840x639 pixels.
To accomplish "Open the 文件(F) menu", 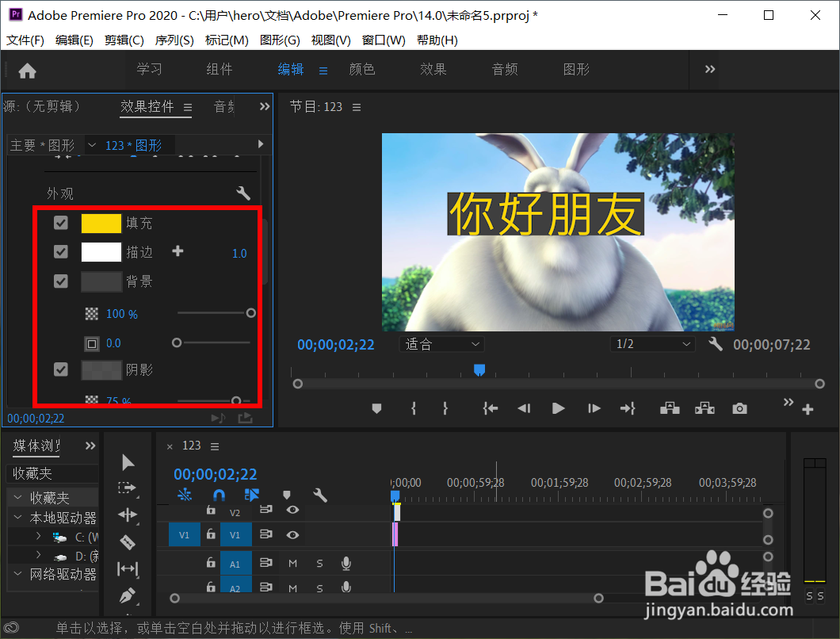I will click(x=25, y=40).
